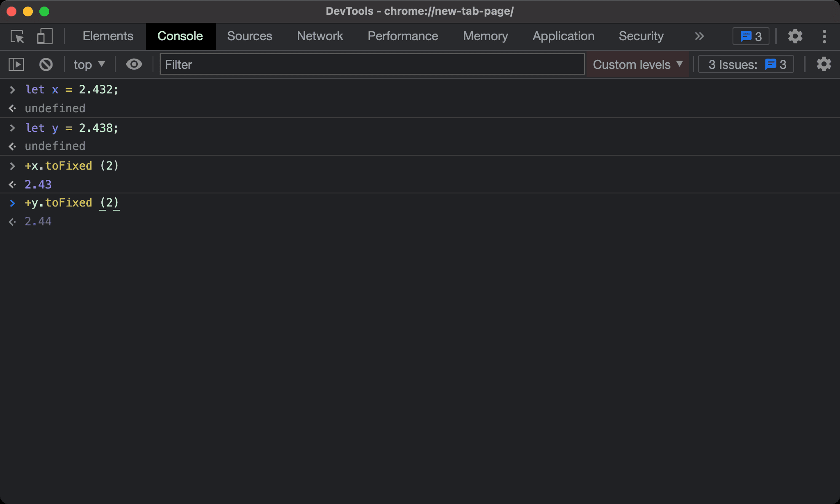Click the +y.toFixed (2) console prompt line
This screenshot has width=840, height=504.
point(72,203)
